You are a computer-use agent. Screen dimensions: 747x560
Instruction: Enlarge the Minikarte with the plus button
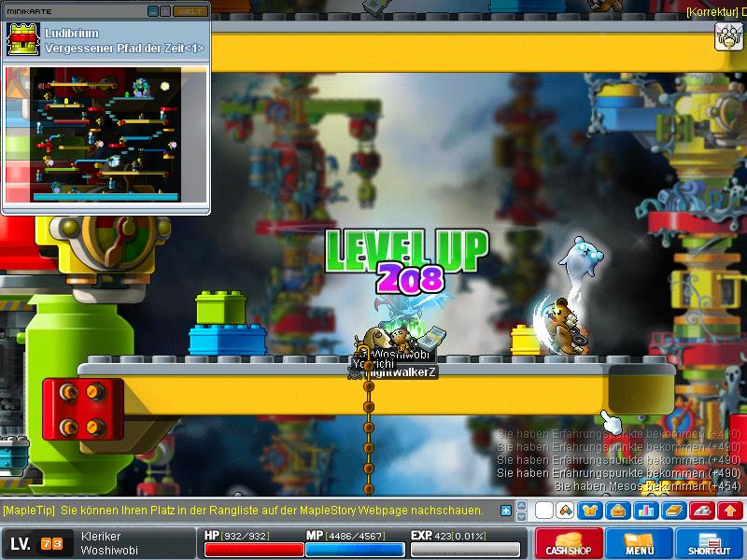coord(165,11)
